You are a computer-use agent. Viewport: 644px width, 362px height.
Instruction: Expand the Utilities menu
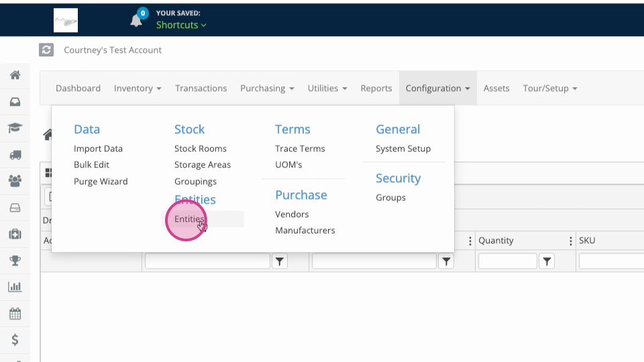click(x=327, y=88)
